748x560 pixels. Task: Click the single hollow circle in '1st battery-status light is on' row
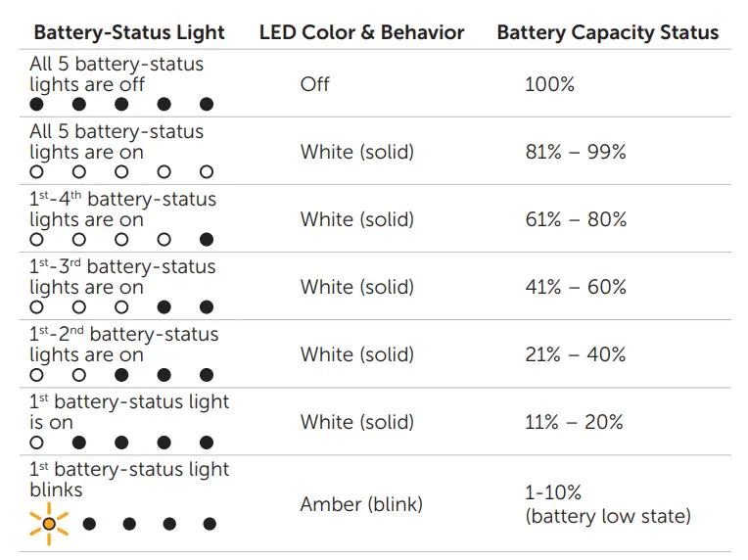pos(37,443)
